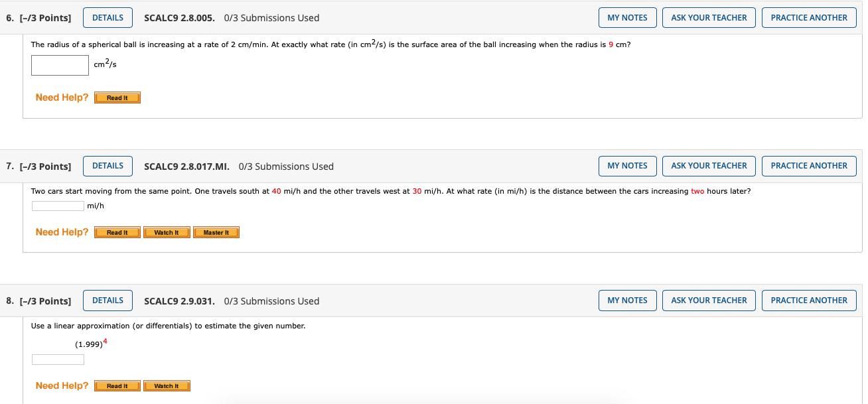
Task: Click PRACTICE ANOTHER for problem 8
Action: 809,300
